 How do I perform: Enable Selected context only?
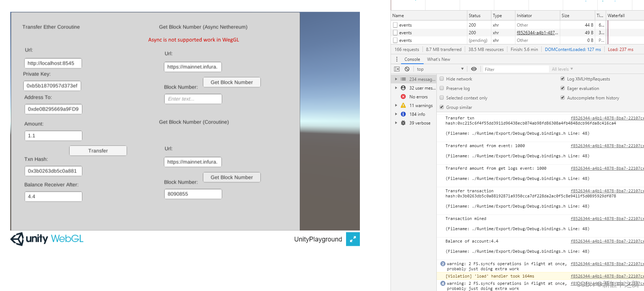441,98
